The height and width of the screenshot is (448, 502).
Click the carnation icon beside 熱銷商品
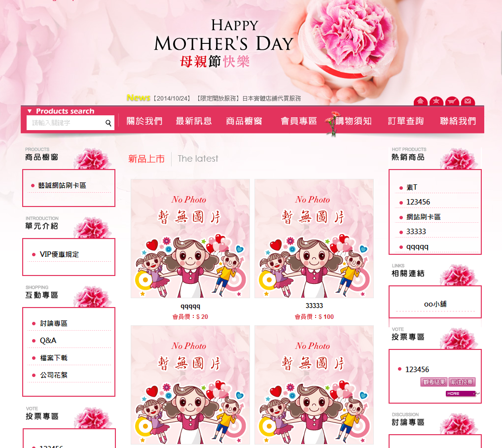tap(459, 158)
